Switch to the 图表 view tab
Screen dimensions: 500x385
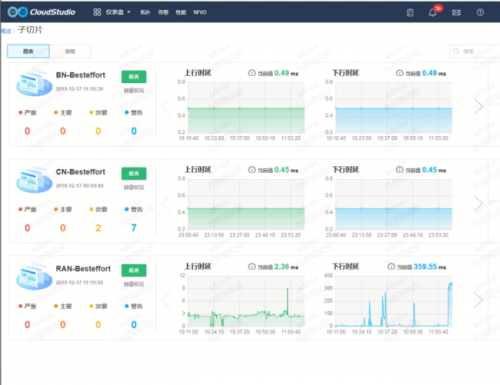pyautogui.click(x=29, y=51)
